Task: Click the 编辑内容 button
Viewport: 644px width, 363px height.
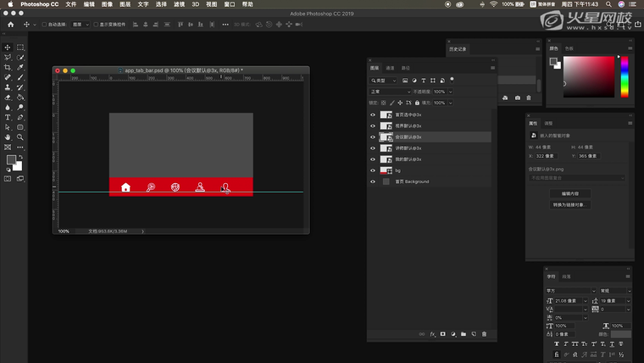Action: point(570,193)
